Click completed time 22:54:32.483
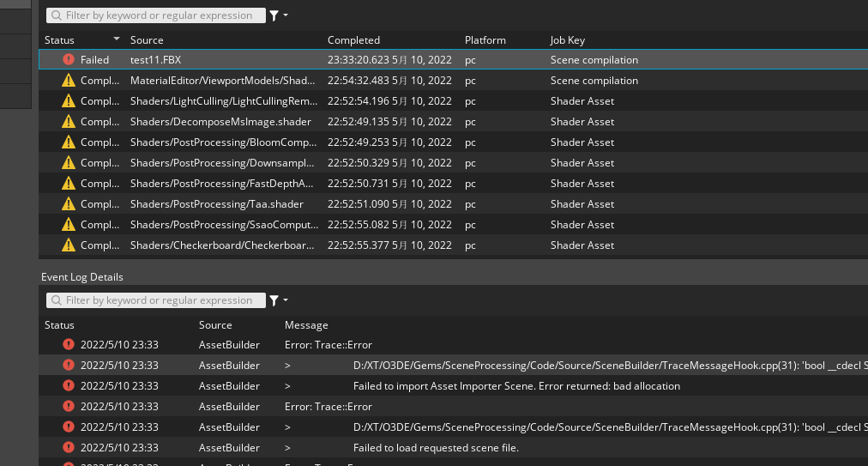This screenshot has width=868, height=466. tap(389, 81)
